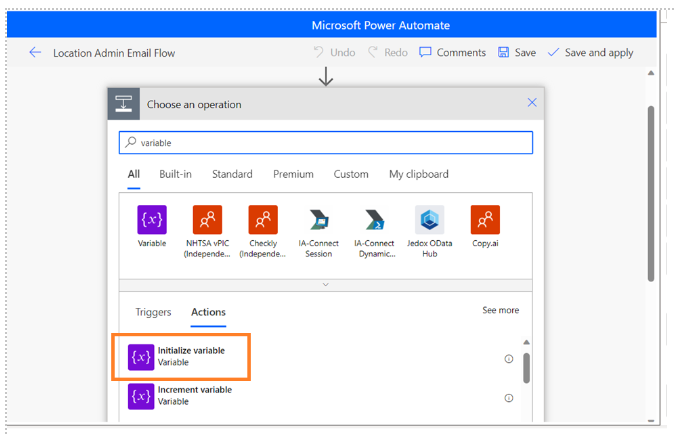Open the Comments panel
This screenshot has width=676, height=435.
[452, 53]
